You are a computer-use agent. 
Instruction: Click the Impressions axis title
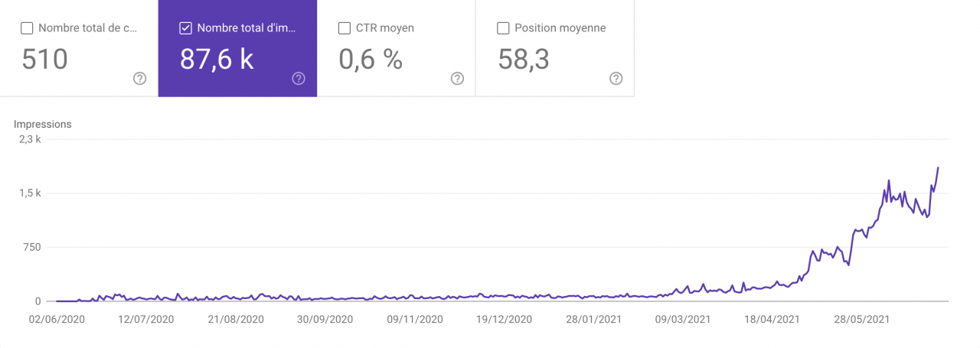tap(43, 124)
